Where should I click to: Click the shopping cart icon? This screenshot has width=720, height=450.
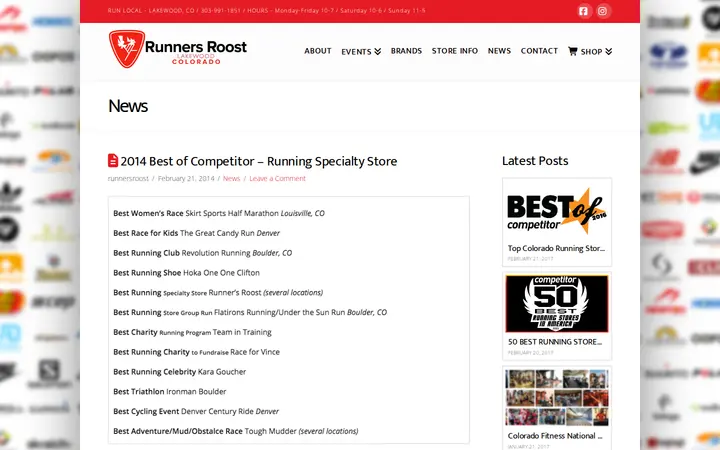(x=573, y=51)
